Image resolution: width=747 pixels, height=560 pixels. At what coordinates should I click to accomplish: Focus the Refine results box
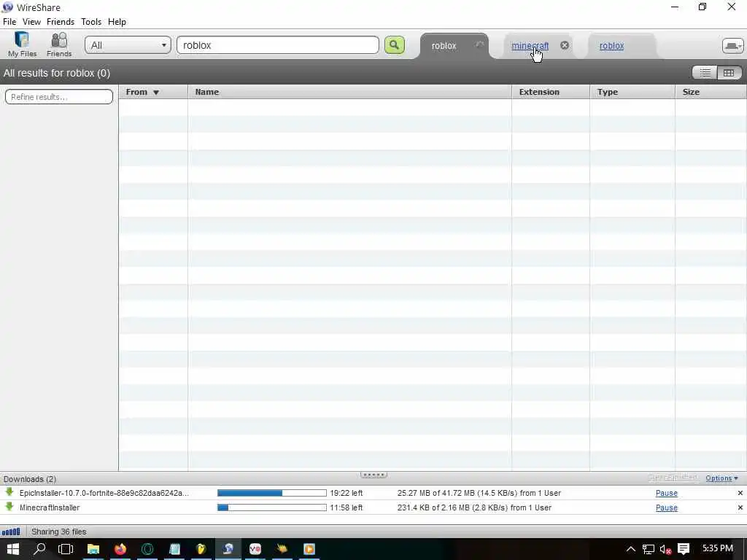point(59,97)
